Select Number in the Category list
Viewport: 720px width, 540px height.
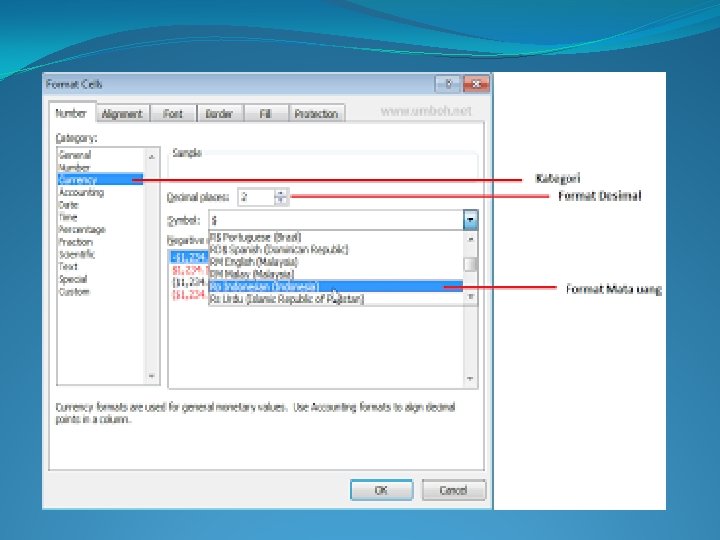101,167
